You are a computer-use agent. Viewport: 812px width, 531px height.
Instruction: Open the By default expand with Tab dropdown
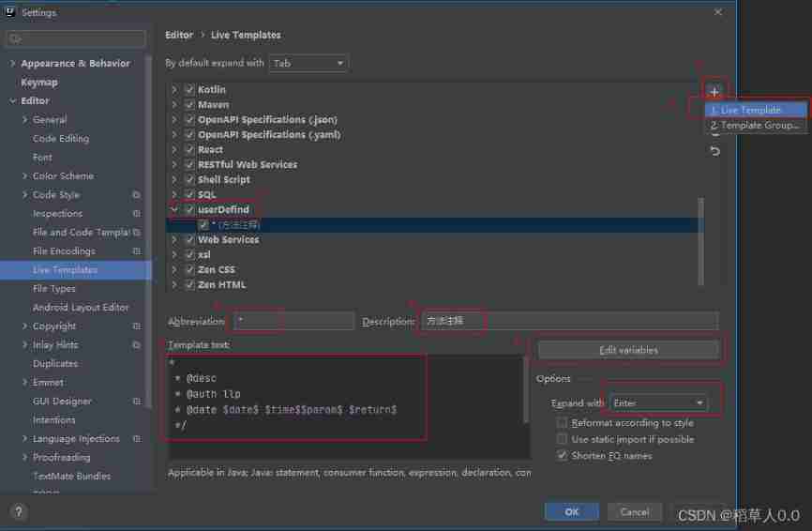(x=308, y=64)
